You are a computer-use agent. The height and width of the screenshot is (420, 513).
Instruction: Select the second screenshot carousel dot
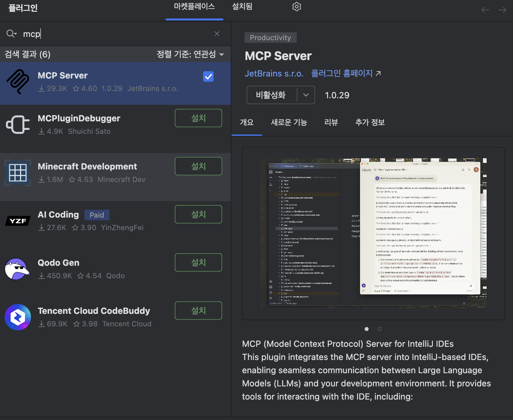[379, 329]
